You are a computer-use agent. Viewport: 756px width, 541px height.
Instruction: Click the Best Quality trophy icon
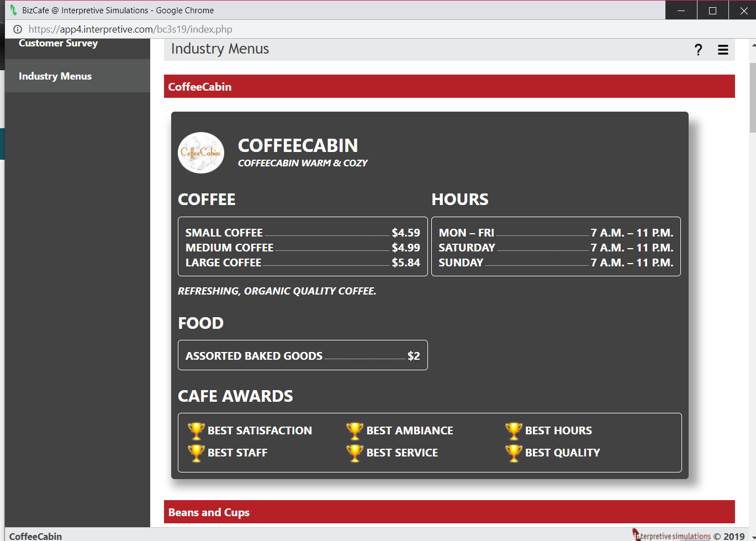point(514,452)
